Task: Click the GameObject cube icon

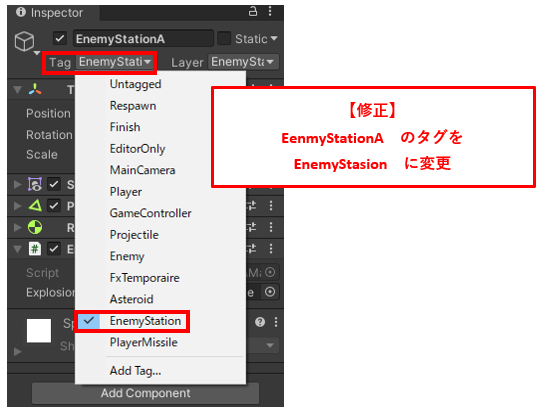Action: (x=24, y=41)
